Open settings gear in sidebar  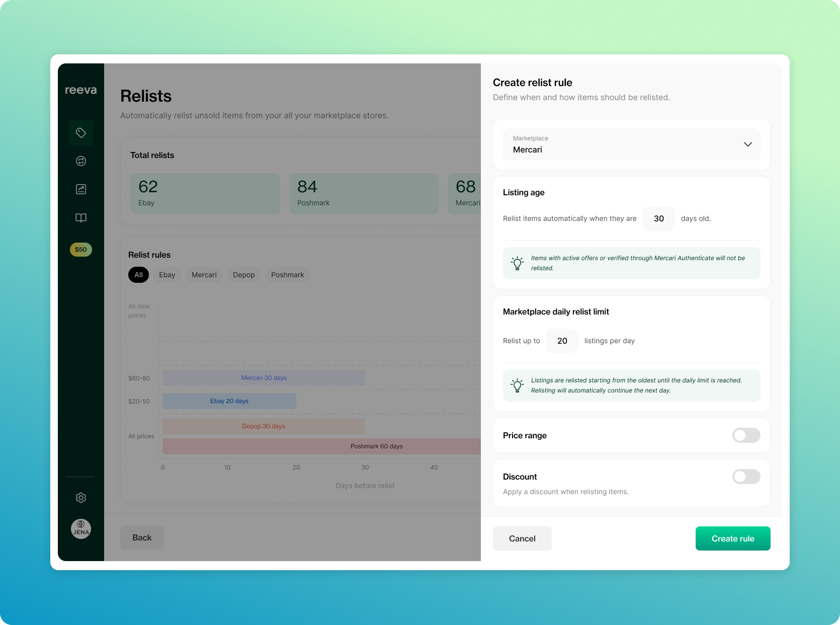coord(81,498)
